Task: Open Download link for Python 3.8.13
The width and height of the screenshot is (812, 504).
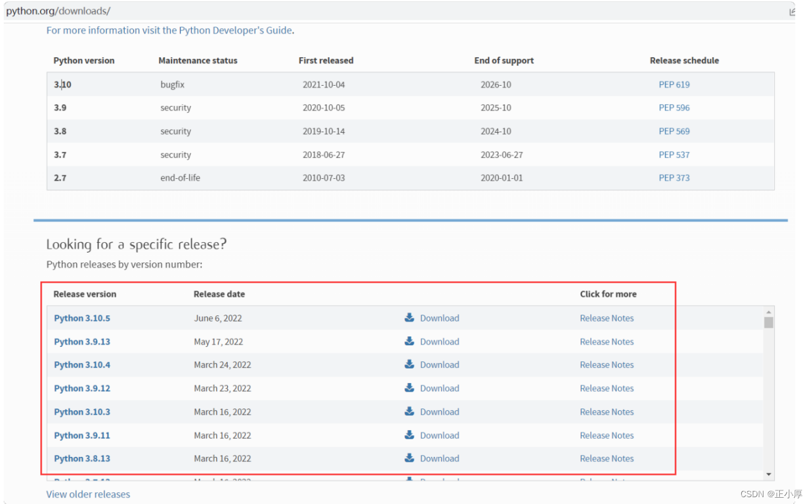Action: (x=439, y=459)
